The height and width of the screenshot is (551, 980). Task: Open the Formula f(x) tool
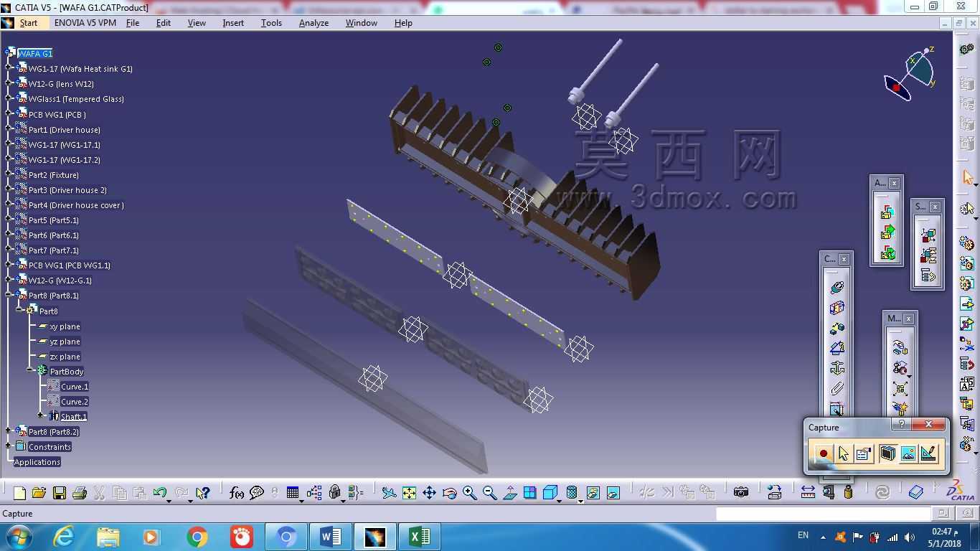(x=236, y=493)
